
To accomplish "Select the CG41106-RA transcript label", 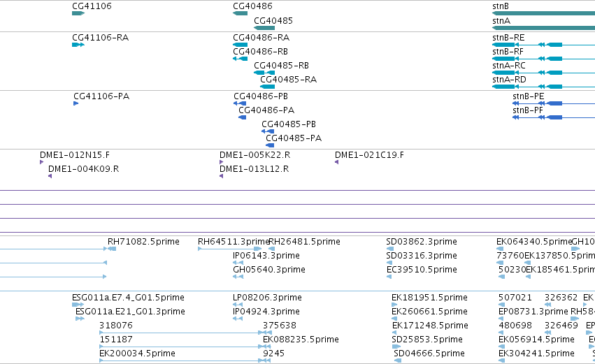I will pos(100,38).
